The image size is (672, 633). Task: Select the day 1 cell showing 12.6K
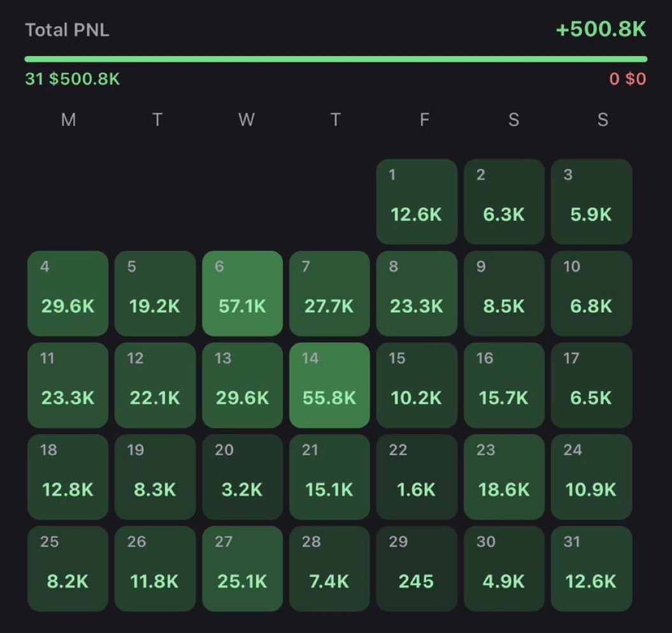click(x=417, y=201)
